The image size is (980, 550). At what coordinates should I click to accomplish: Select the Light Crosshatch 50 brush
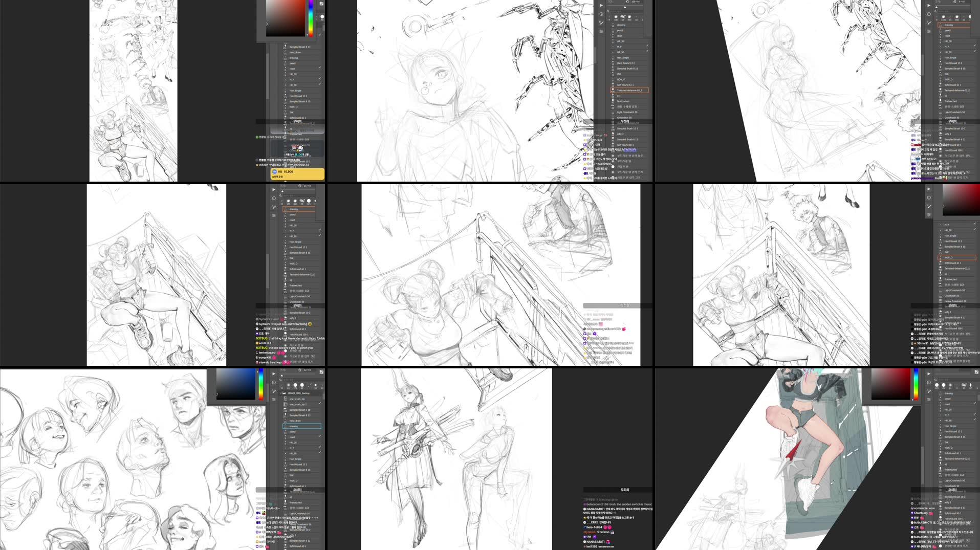tap(302, 297)
